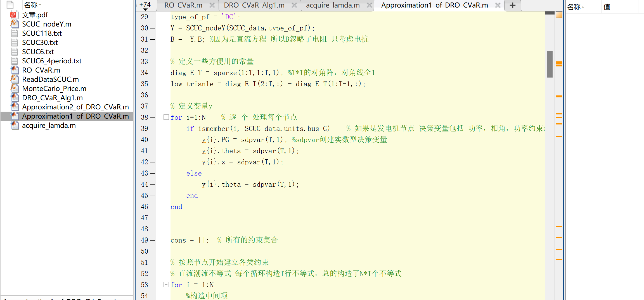Image resolution: width=644 pixels, height=300 pixels.
Task: Click the 'DC' string on line 29
Action: point(229,17)
